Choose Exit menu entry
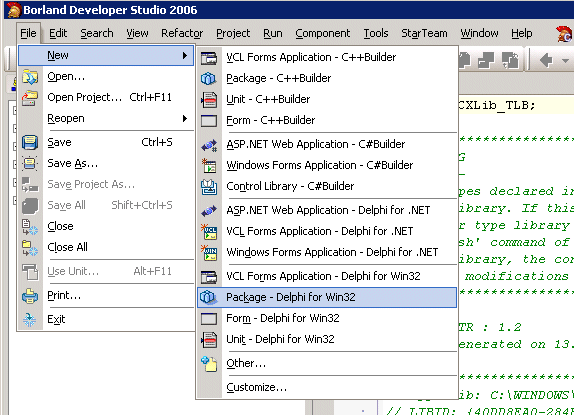 pyautogui.click(x=106, y=319)
